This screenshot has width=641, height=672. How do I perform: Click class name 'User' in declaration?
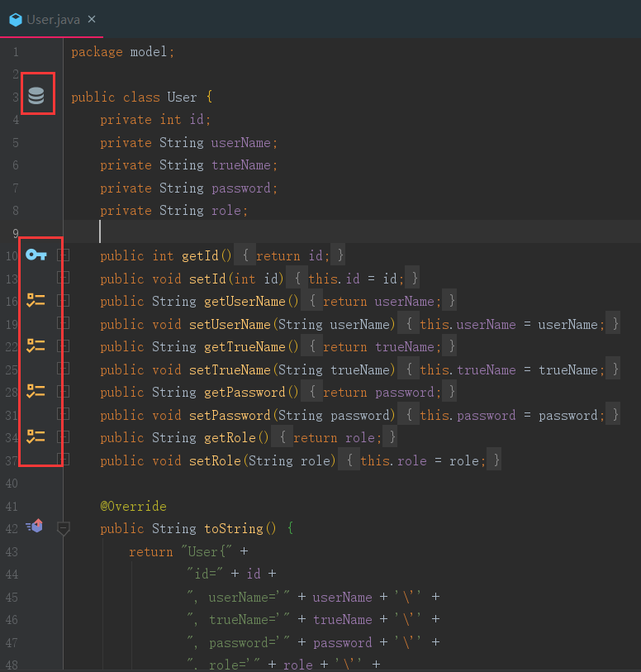182,98
